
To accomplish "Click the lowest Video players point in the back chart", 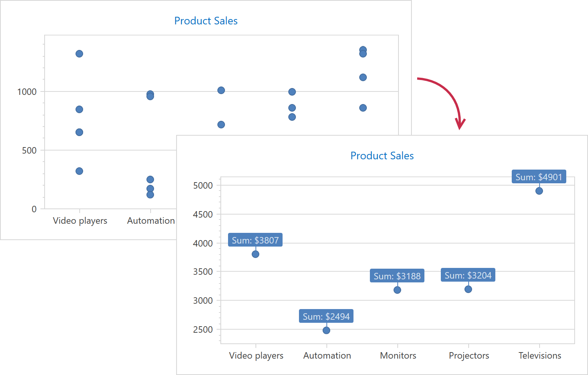I will click(79, 171).
